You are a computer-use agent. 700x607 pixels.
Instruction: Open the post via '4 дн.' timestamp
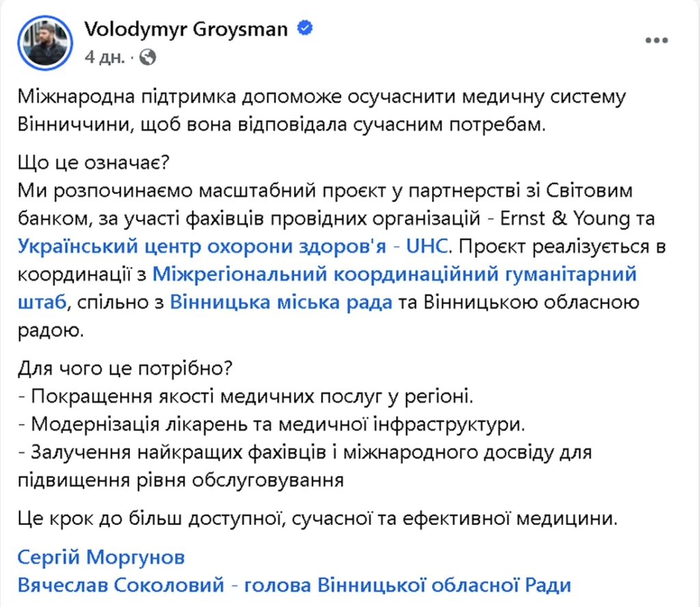tap(105, 57)
